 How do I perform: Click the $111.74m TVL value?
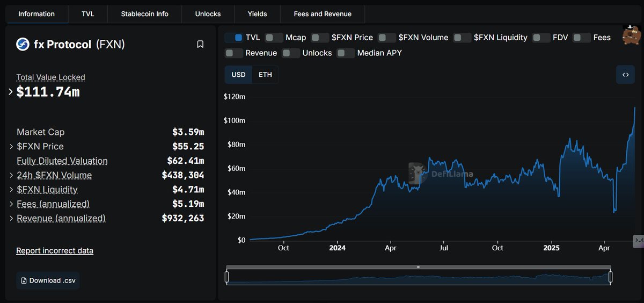(x=48, y=92)
